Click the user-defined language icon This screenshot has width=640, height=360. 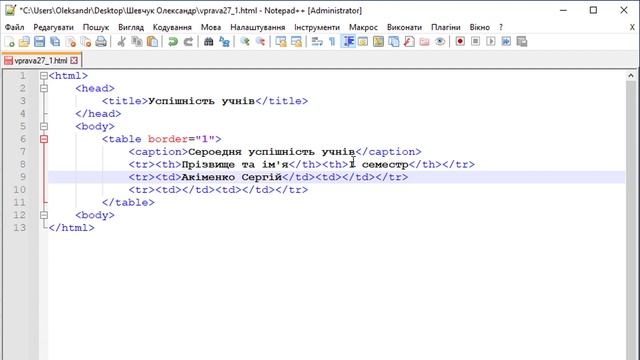click(x=363, y=42)
